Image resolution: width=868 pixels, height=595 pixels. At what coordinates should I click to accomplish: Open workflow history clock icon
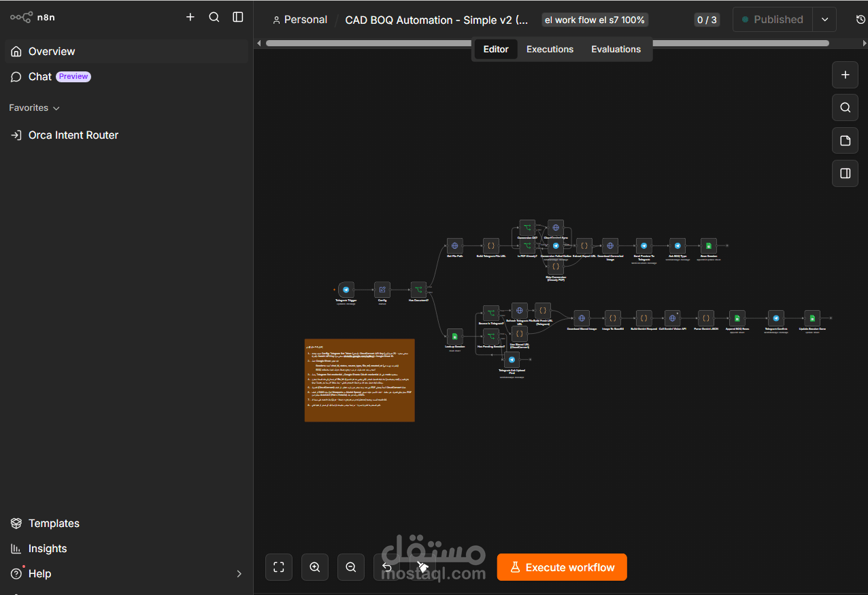point(861,20)
